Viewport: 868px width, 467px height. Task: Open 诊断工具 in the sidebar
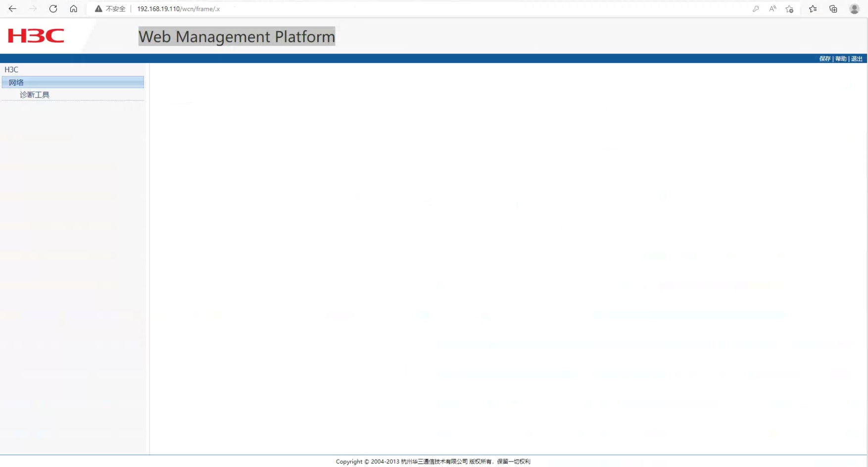(x=35, y=95)
